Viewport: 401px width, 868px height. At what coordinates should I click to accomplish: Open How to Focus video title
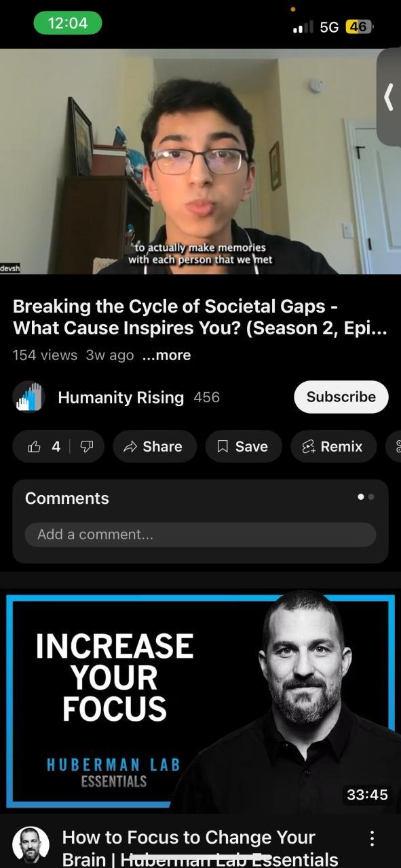(200, 848)
